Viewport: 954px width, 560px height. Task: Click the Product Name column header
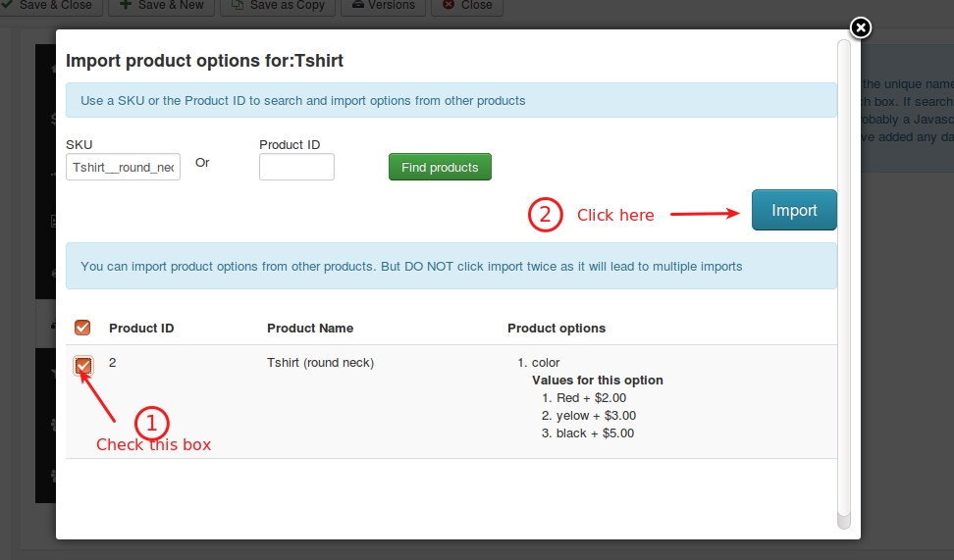click(x=310, y=328)
